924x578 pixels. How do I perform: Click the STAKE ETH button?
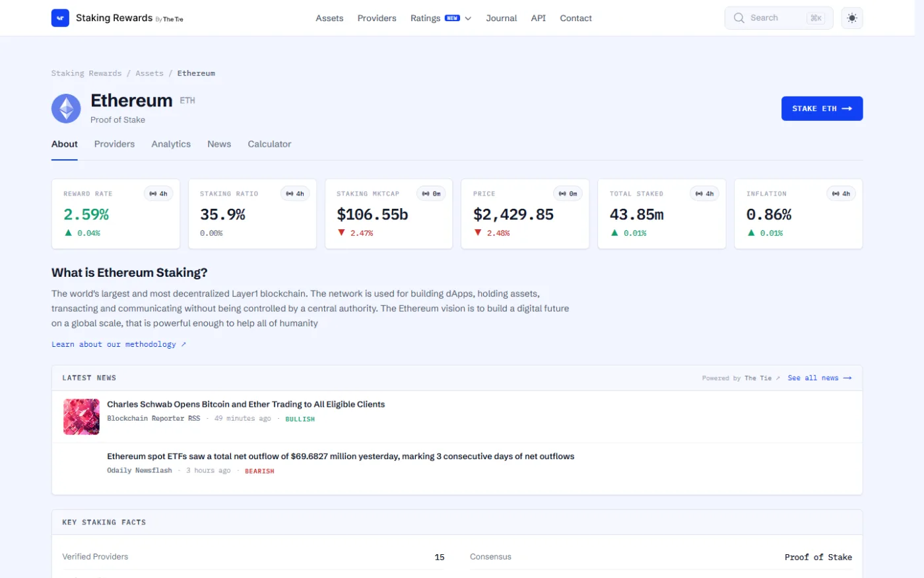822,108
